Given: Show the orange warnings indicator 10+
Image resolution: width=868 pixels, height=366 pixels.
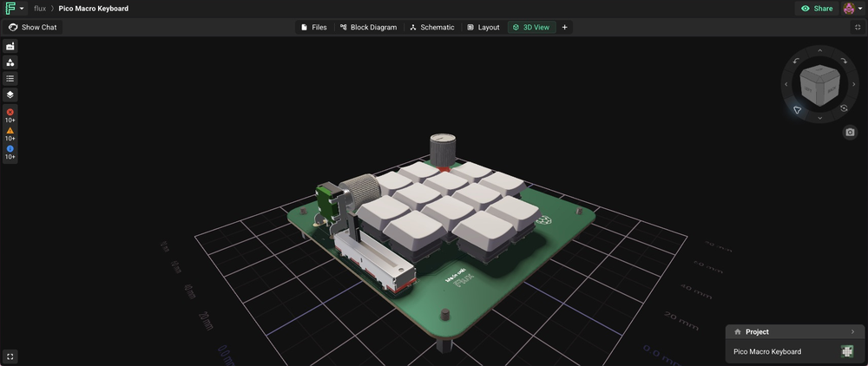Looking at the screenshot, I should 10,134.
